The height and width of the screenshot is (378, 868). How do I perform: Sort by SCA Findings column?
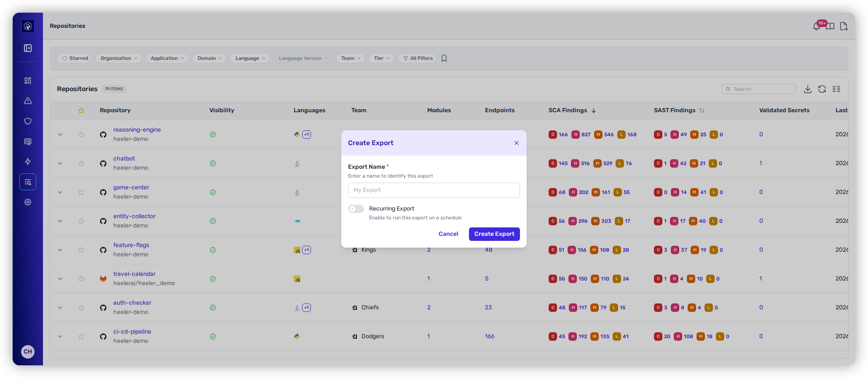click(572, 111)
